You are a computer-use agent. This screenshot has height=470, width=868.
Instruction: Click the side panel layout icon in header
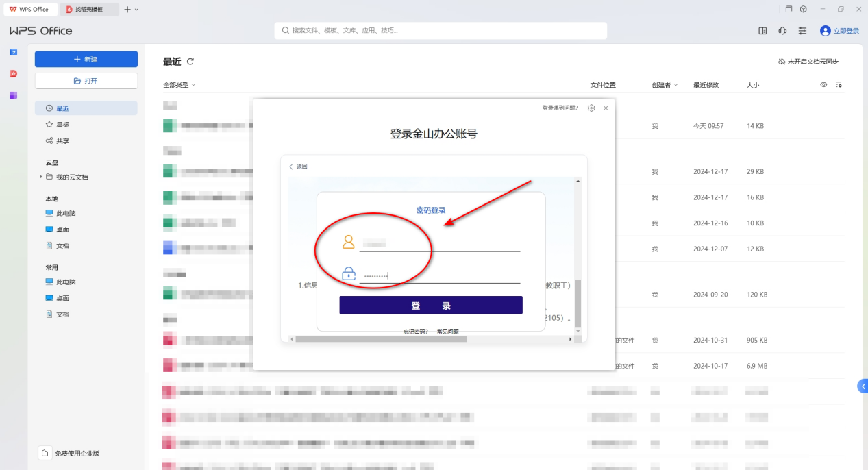click(x=762, y=31)
